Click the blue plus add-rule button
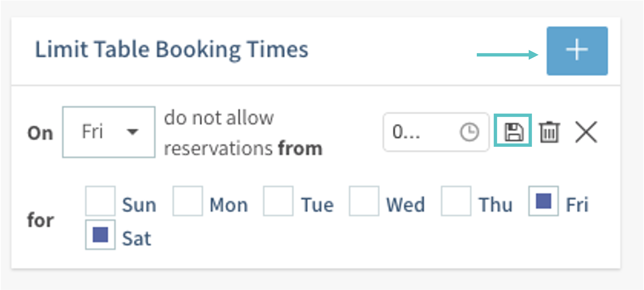This screenshot has width=644, height=290. click(x=577, y=51)
